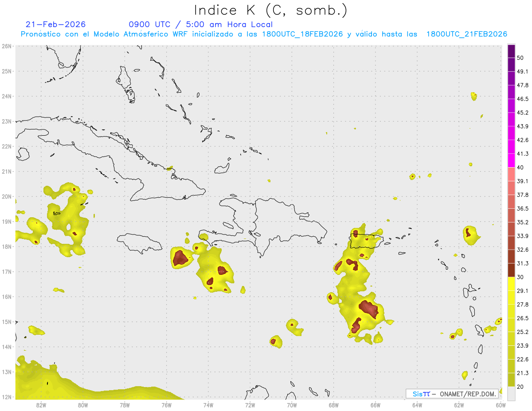Click the longitude label "72W"
Viewport: 532px width, 411px height.
click(x=250, y=405)
